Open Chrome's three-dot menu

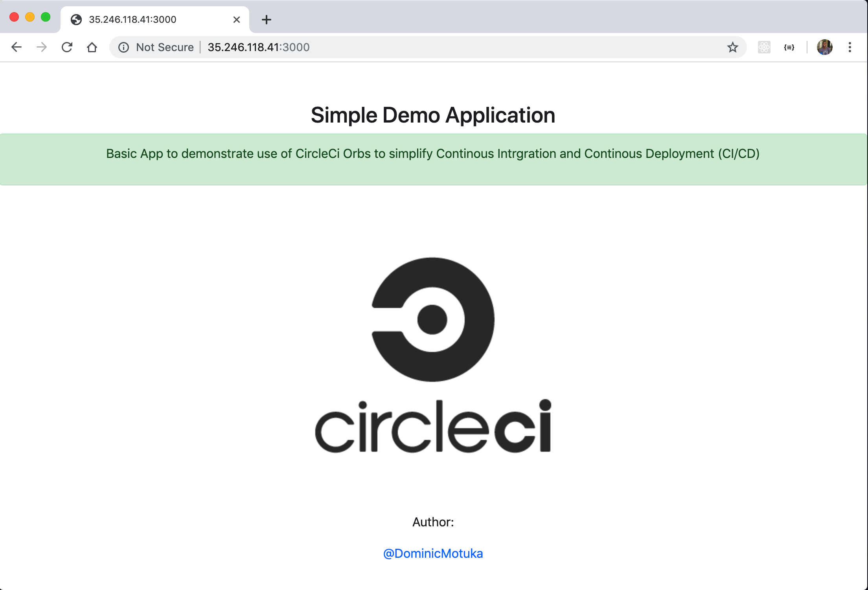[x=850, y=48]
